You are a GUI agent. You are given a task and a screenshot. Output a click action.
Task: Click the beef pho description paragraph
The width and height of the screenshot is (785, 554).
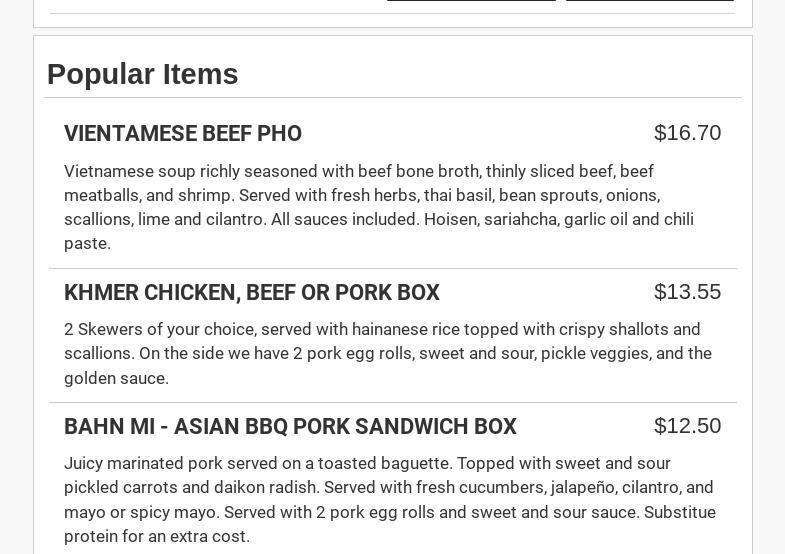380,207
